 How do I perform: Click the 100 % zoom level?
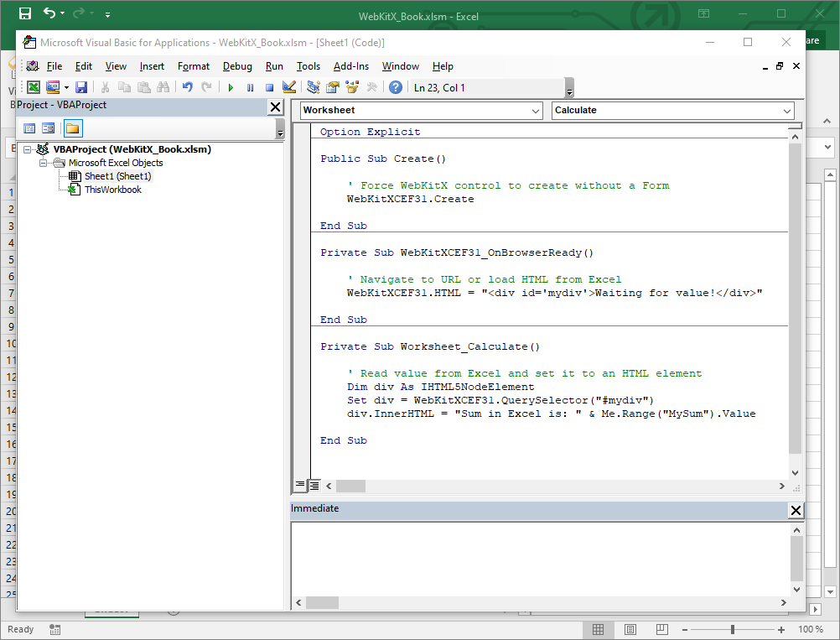pos(811,629)
